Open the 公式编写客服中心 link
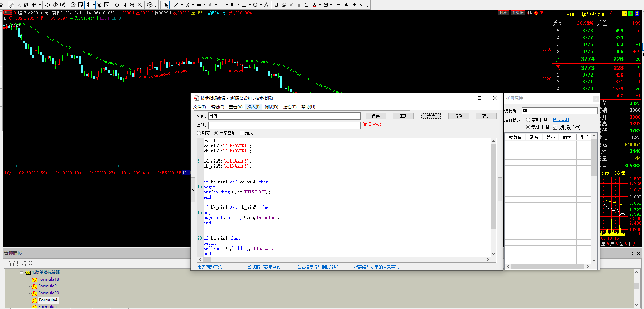This screenshot has height=309, width=644. pos(264,267)
